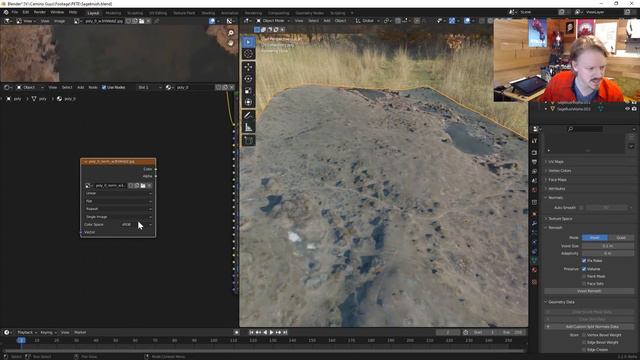Open the Window menu
Screen dimensions: 640x360
coord(57,12)
